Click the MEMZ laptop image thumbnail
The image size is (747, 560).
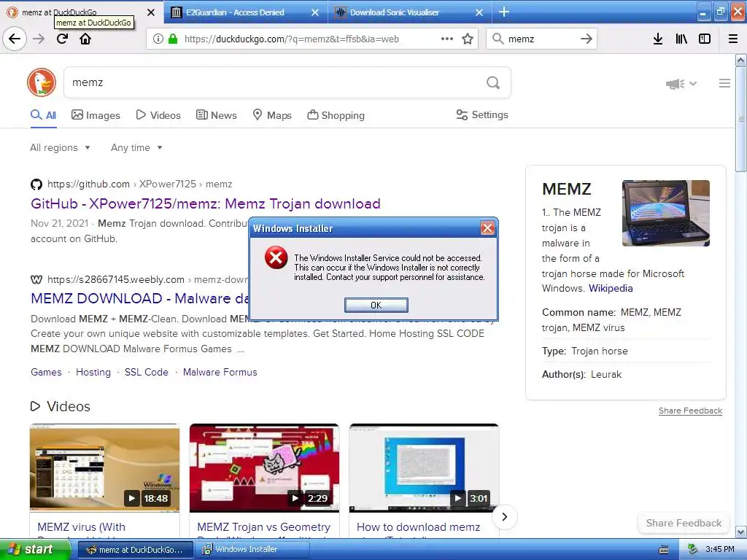coord(666,213)
